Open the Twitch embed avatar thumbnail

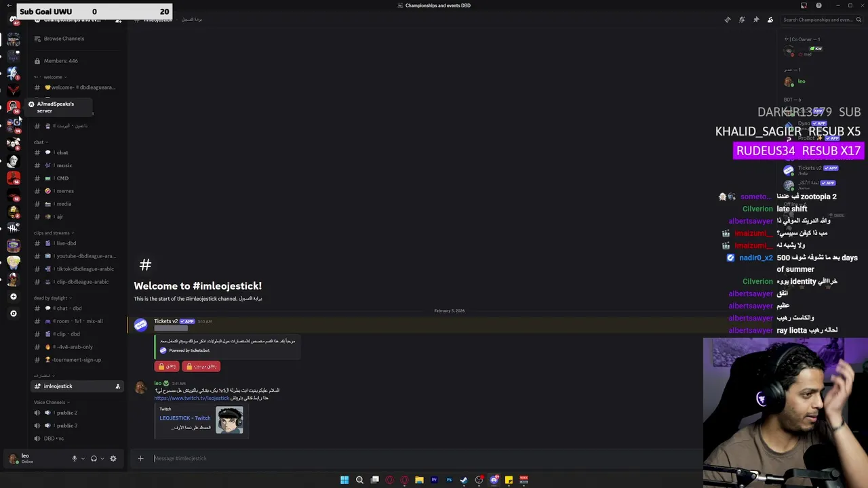(x=230, y=420)
